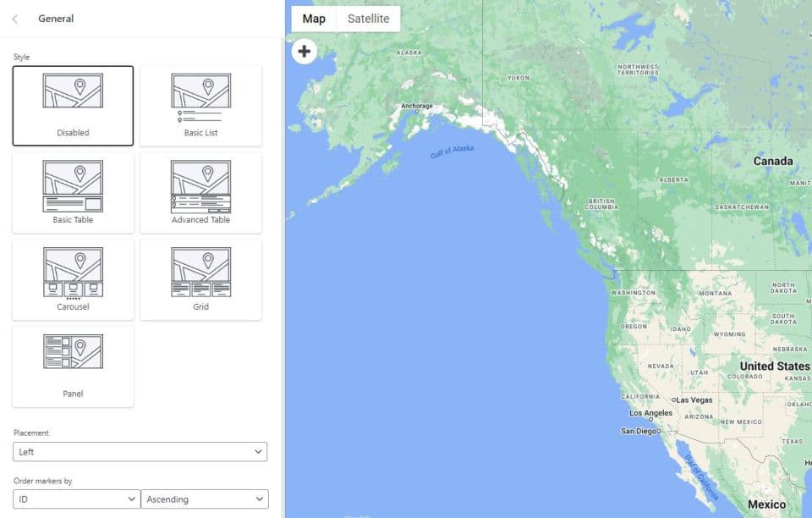Choose the Carousel listing style

73,279
